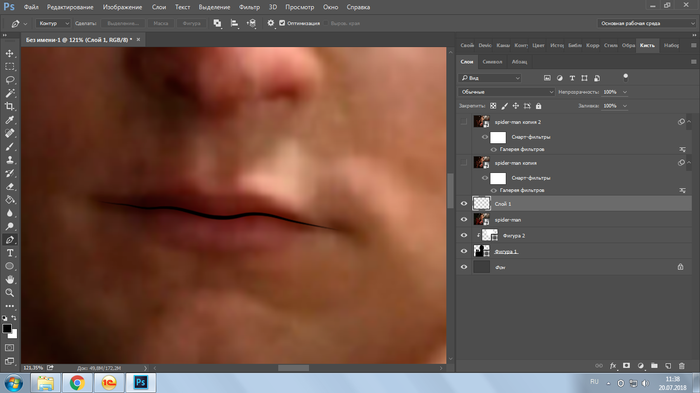Image resolution: width=700 pixels, height=393 pixels.
Task: Select the Rectangular Marquee tool
Action: click(x=9, y=67)
